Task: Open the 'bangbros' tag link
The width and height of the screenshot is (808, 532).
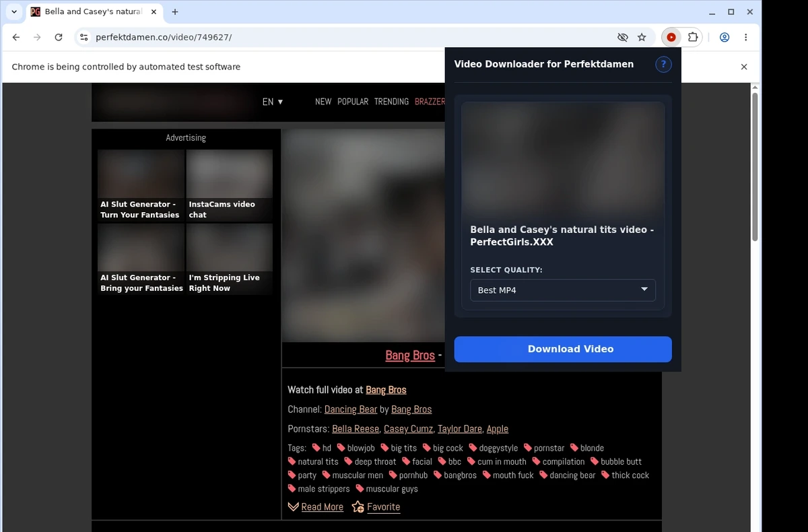Action: tap(460, 475)
